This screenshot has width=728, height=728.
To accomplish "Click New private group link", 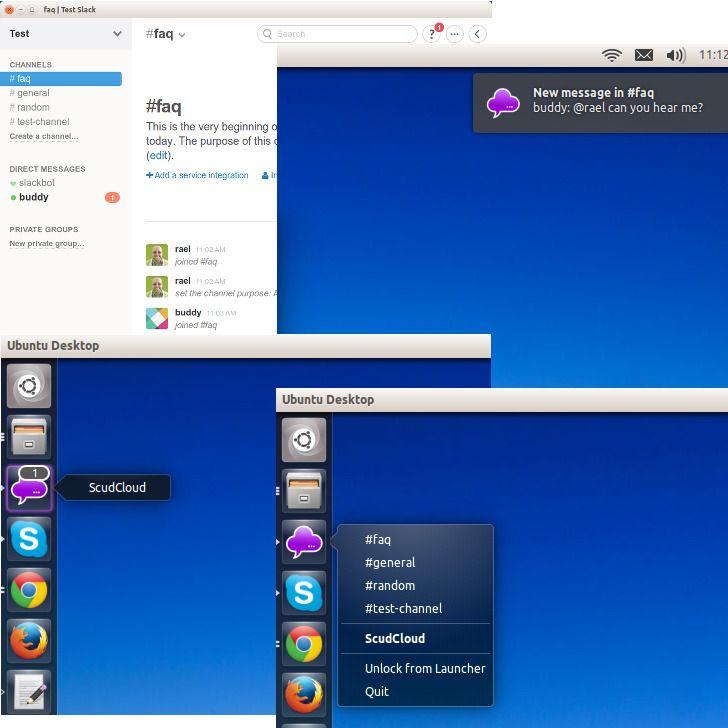I will point(46,243).
